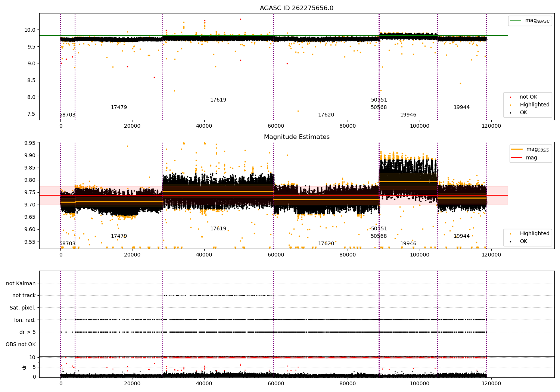Click the 'Sat. pixel.' axis label
The width and height of the screenshot is (560, 392).
23,308
